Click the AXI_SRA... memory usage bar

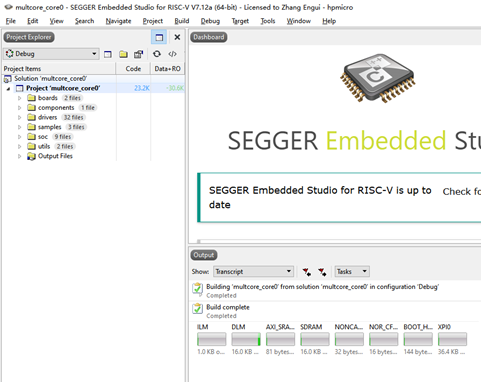point(280,339)
